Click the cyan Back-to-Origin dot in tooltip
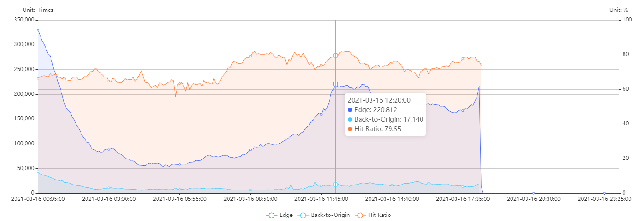Screen dimensions: 644x221 350,119
